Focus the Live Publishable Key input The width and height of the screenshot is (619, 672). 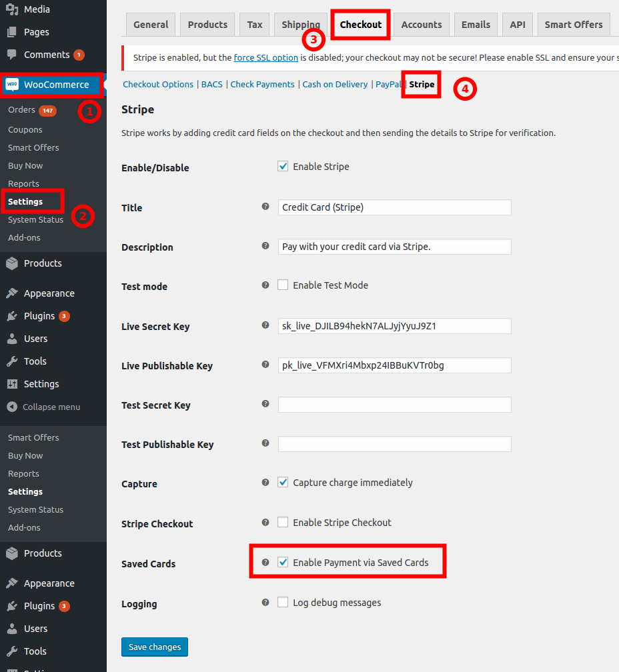click(x=394, y=365)
